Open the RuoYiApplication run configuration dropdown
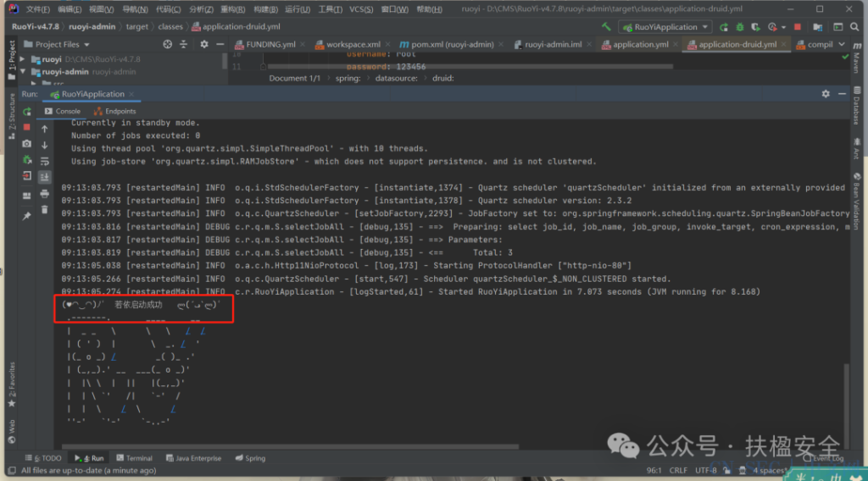 pyautogui.click(x=665, y=26)
